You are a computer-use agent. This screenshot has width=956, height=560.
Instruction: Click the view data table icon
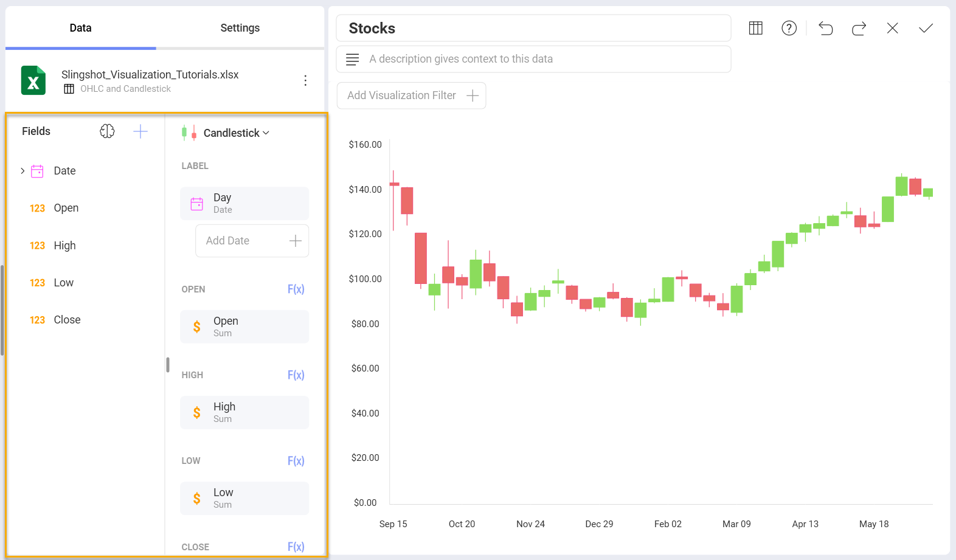pyautogui.click(x=755, y=28)
